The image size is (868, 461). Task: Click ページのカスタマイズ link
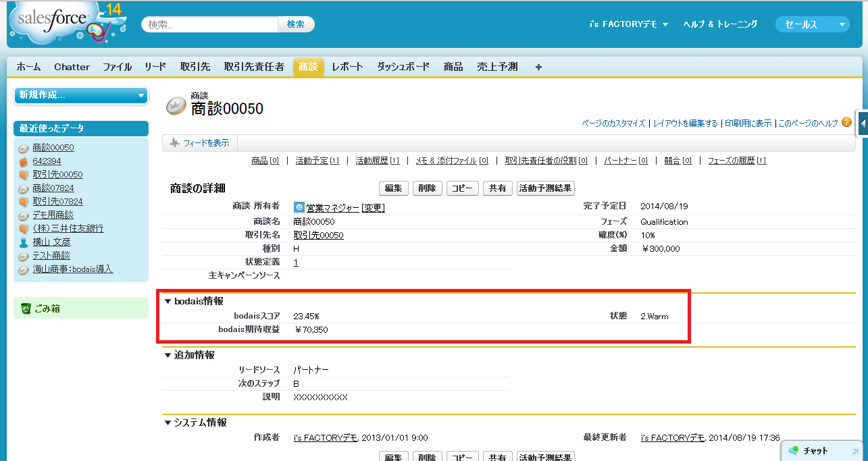click(613, 124)
